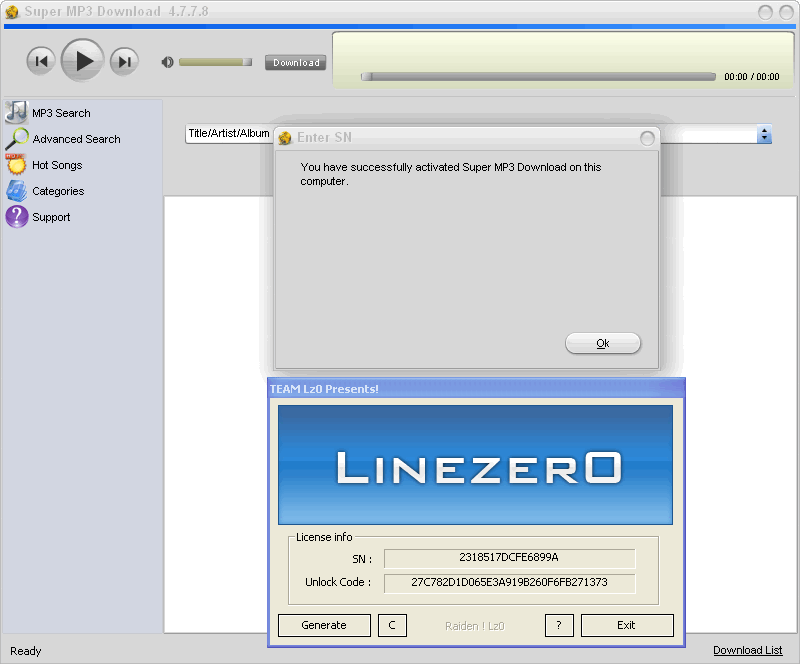The height and width of the screenshot is (664, 800).
Task: Click the ? button in the keygen
Action: (x=559, y=625)
